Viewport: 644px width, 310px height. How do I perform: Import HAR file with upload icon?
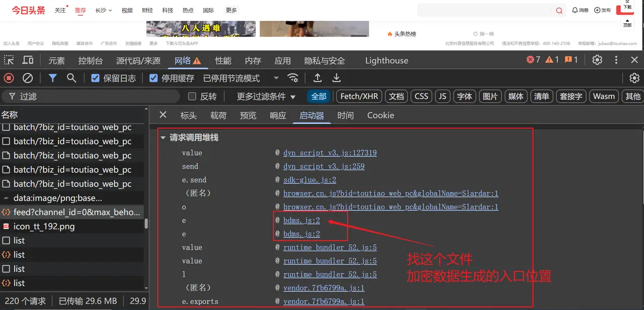[317, 78]
